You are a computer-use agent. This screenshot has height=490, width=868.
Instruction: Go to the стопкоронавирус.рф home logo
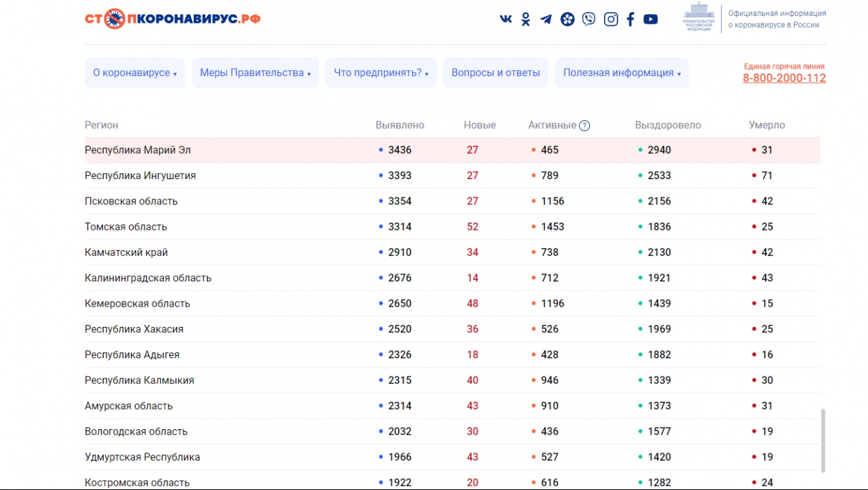pyautogui.click(x=172, y=19)
